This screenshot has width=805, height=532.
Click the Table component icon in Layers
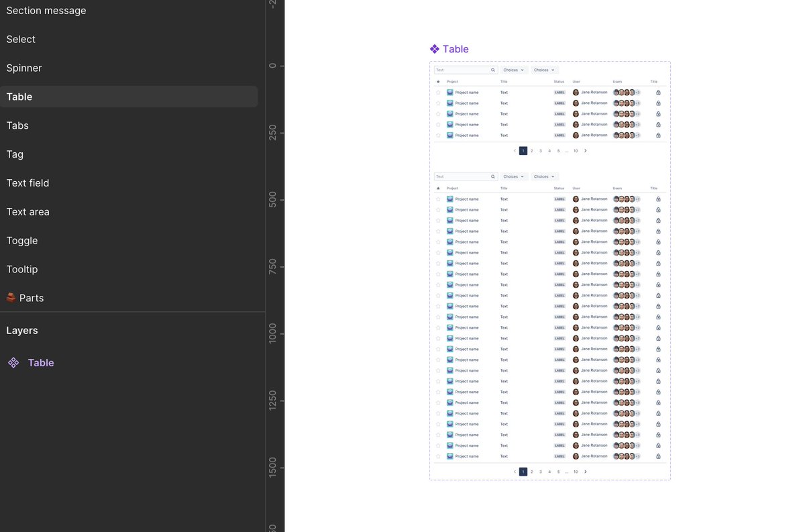13,363
